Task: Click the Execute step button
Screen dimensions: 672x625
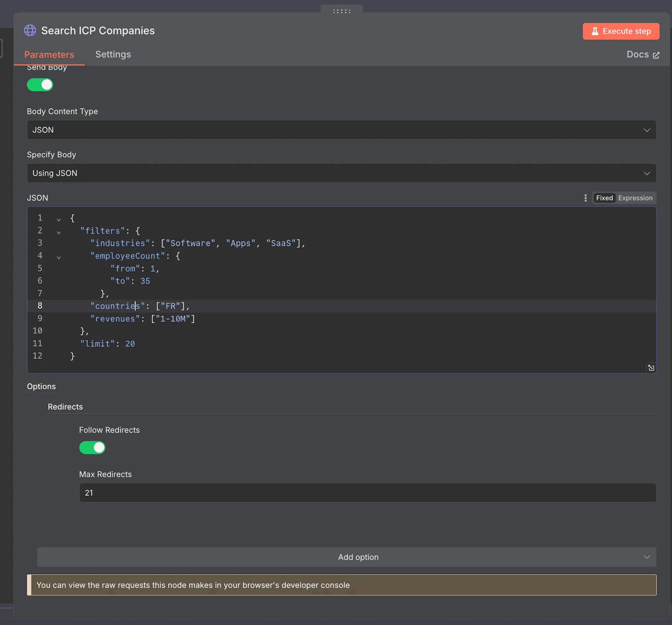Action: [621, 31]
